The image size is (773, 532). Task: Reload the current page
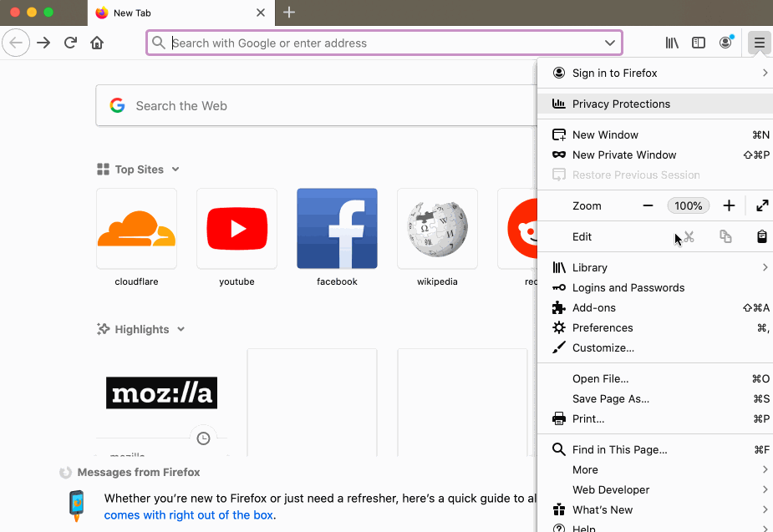click(x=70, y=43)
